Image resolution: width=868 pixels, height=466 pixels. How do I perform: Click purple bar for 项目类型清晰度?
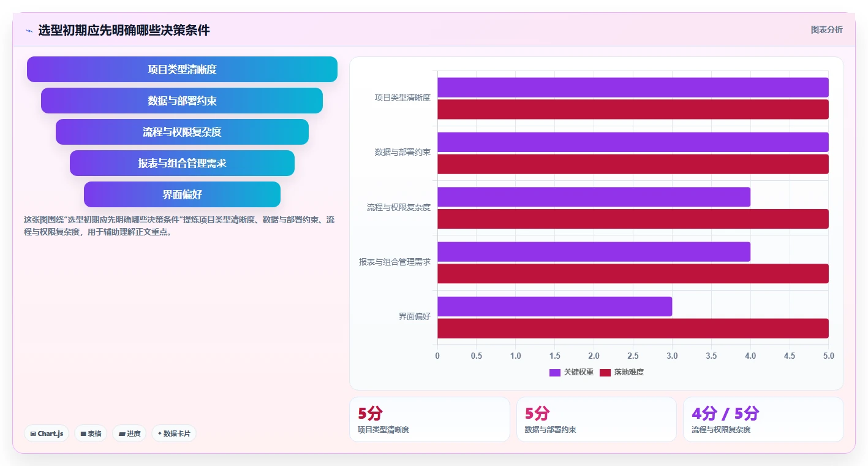[x=633, y=87]
